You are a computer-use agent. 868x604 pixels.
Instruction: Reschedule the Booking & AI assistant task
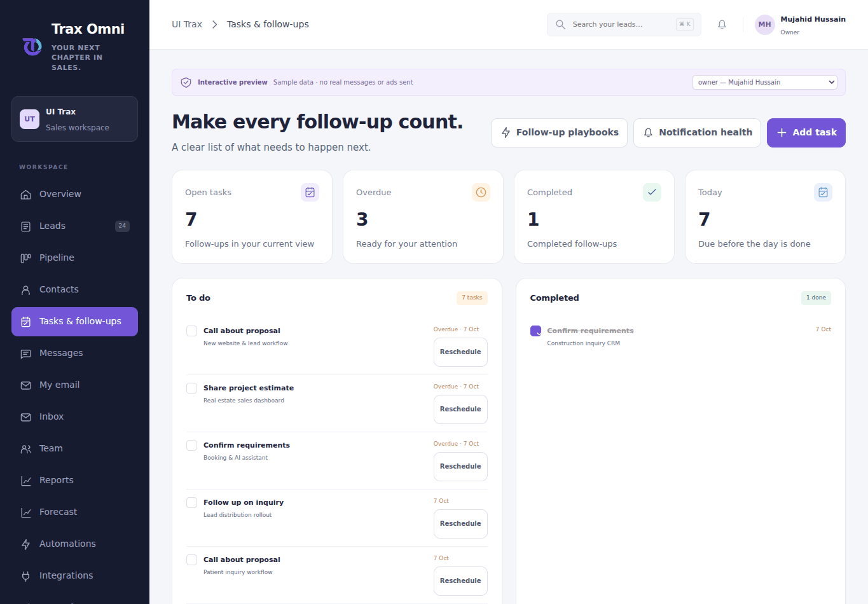click(460, 467)
